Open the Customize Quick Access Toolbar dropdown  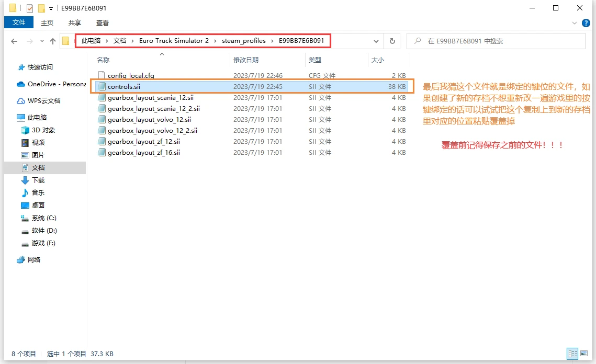pos(51,9)
